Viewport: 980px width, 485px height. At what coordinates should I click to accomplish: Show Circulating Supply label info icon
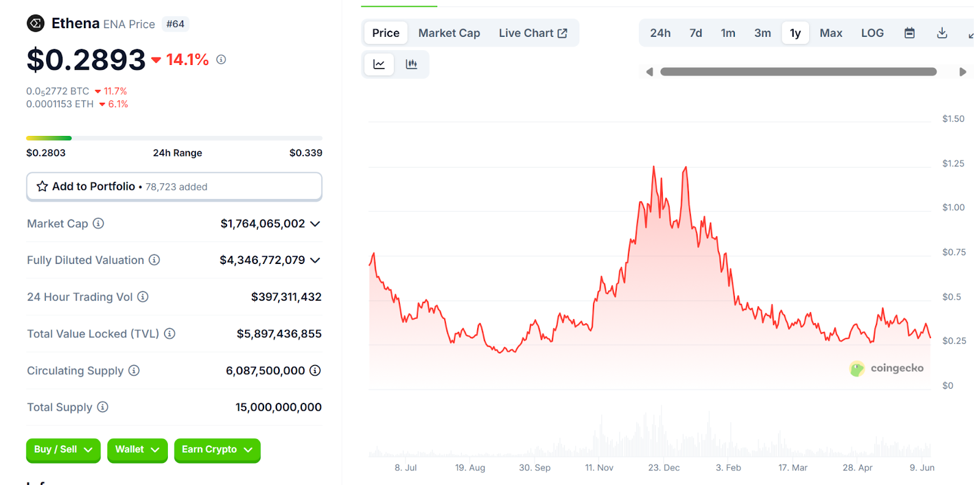pyautogui.click(x=134, y=370)
